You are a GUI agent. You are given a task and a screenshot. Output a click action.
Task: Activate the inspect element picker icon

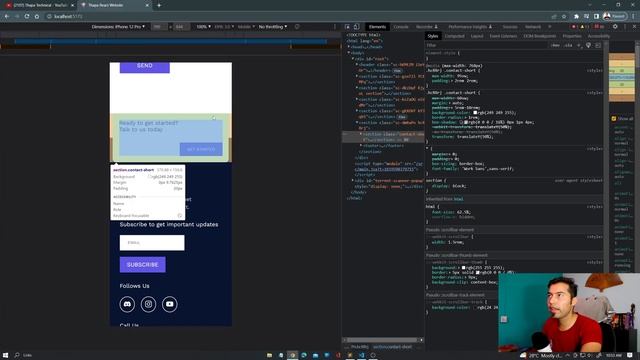pos(347,27)
